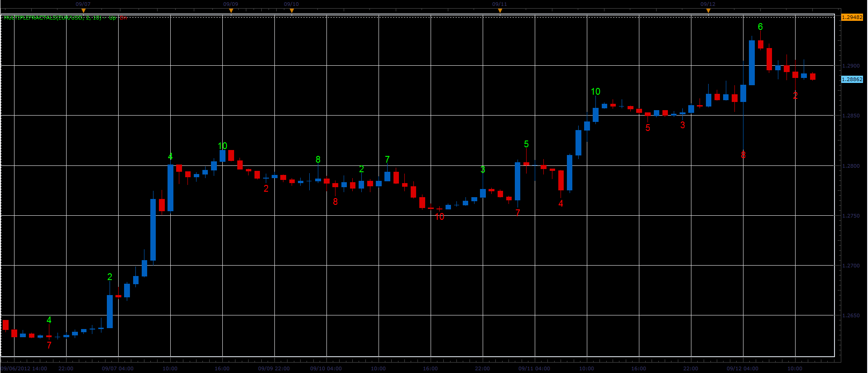The image size is (868, 373).
Task: Click the 1.2700 price axis label
Action: pos(851,266)
